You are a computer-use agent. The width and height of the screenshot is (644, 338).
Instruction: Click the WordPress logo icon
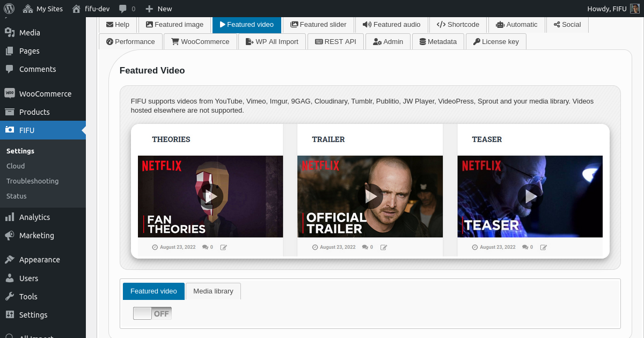(9, 9)
